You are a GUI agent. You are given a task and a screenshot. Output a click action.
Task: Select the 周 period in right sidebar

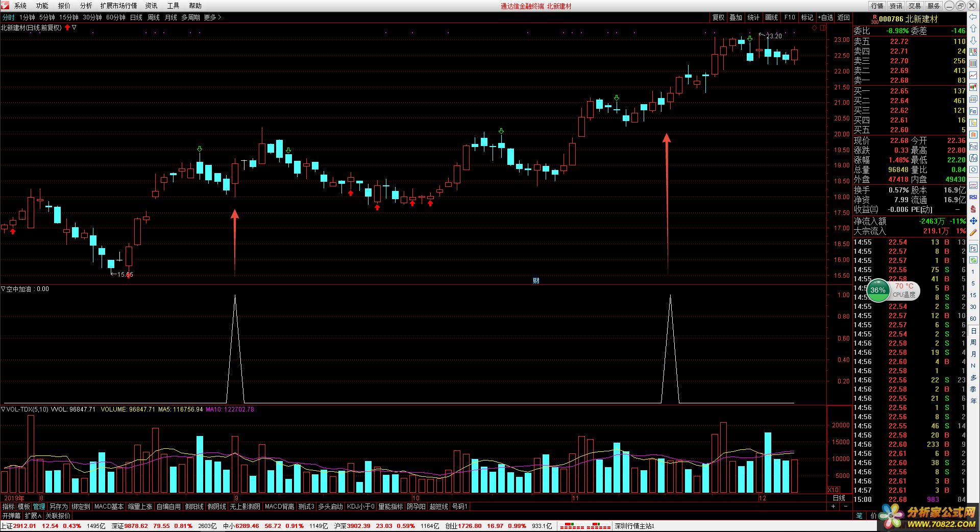click(973, 342)
